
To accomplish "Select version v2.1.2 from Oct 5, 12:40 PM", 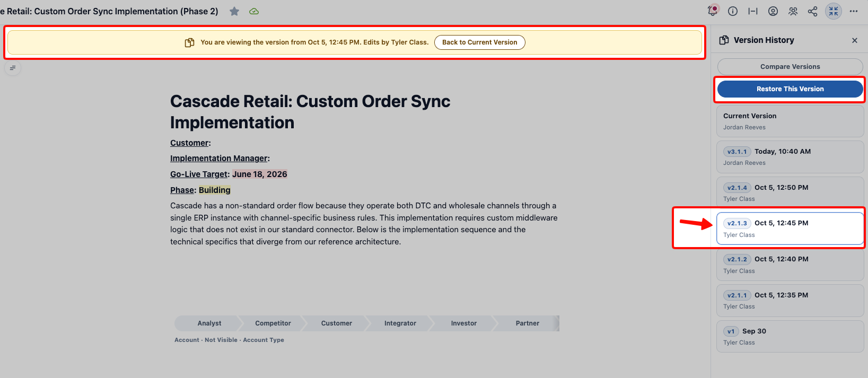I will point(790,265).
